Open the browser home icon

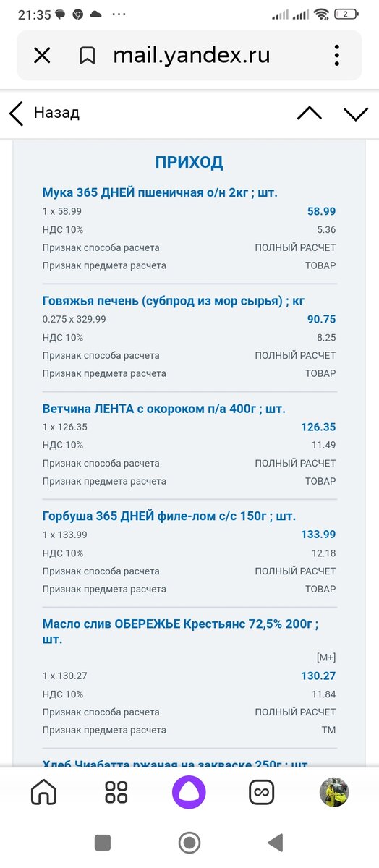(x=44, y=792)
